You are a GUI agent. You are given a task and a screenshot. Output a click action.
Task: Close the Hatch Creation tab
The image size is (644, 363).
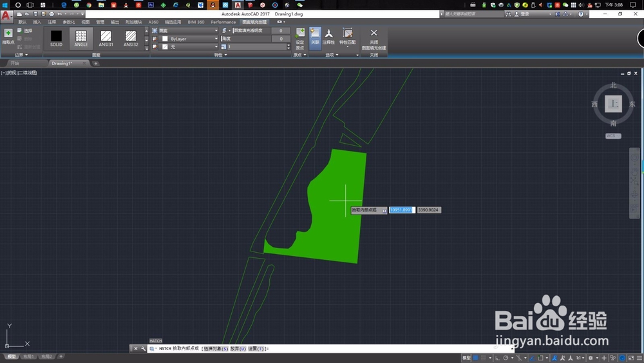point(374,39)
